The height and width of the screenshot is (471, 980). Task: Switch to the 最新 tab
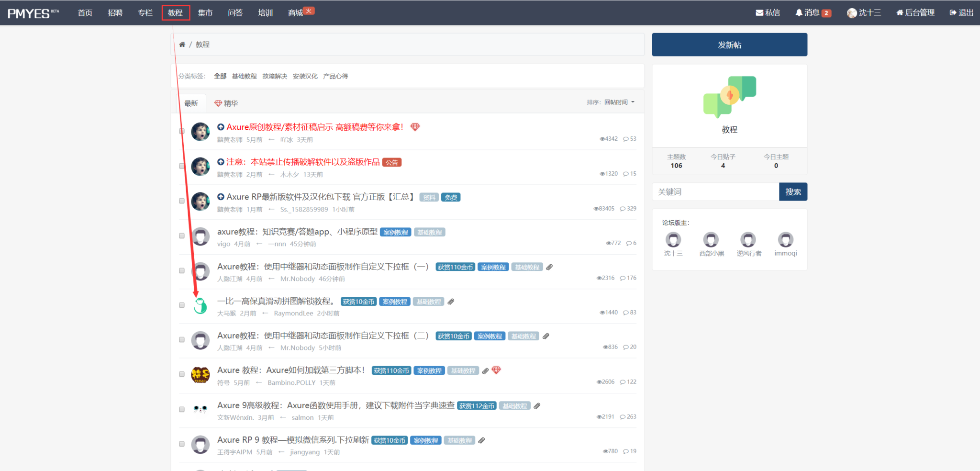[191, 103]
